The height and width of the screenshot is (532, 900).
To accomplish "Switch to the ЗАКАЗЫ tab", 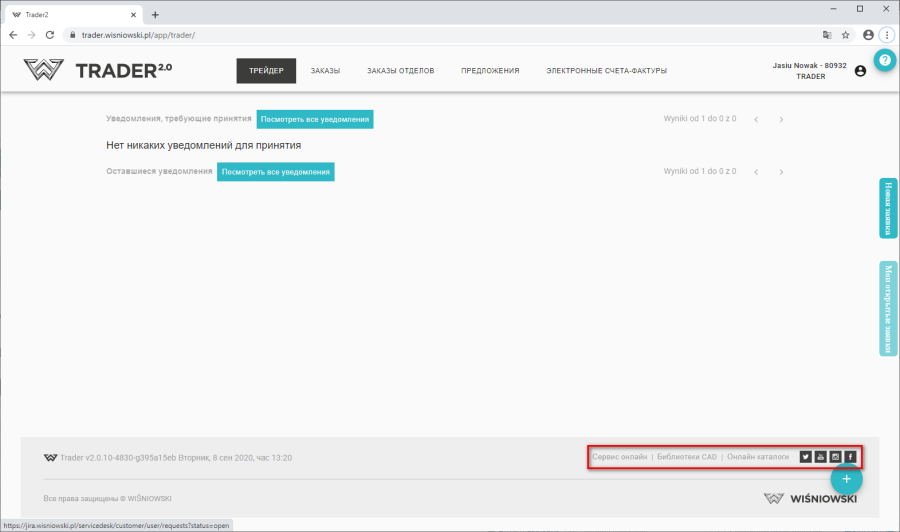I will [x=325, y=71].
